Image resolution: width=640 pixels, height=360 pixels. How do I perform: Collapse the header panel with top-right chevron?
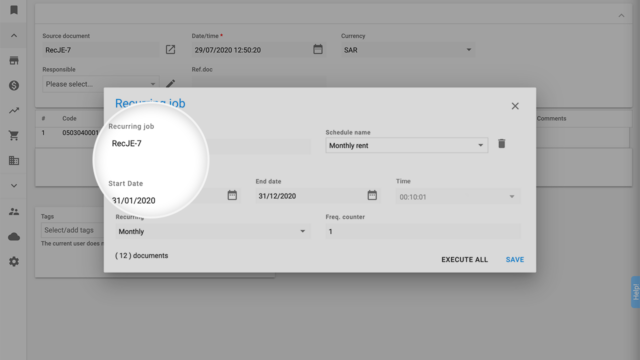click(621, 16)
